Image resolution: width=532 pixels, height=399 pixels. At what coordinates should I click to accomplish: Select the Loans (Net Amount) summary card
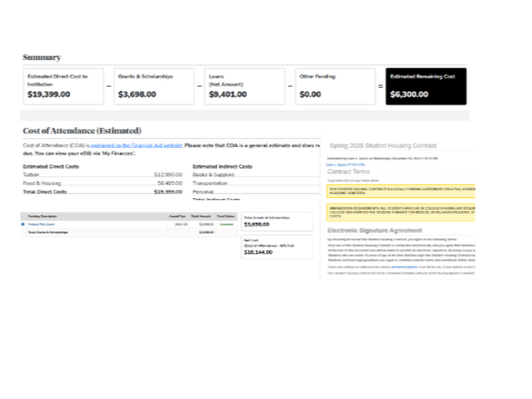[244, 86]
